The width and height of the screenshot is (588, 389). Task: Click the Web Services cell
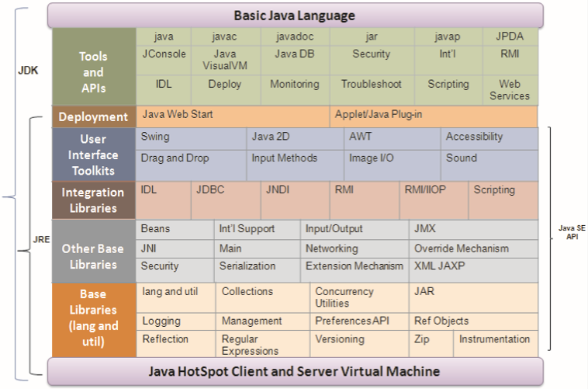click(x=509, y=90)
